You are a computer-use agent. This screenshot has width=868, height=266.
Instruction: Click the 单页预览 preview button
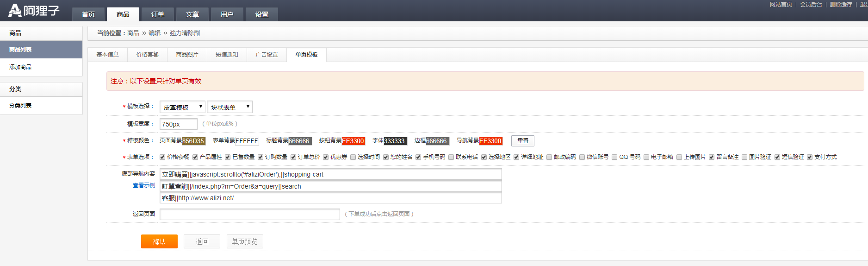(x=244, y=241)
